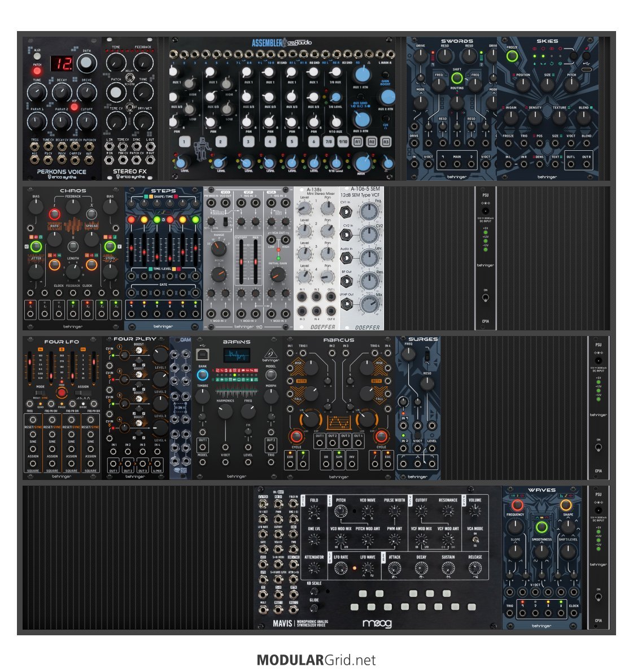Click the RESONANCE knob on Mavis
This screenshot has width=633, height=672.
coord(448,511)
